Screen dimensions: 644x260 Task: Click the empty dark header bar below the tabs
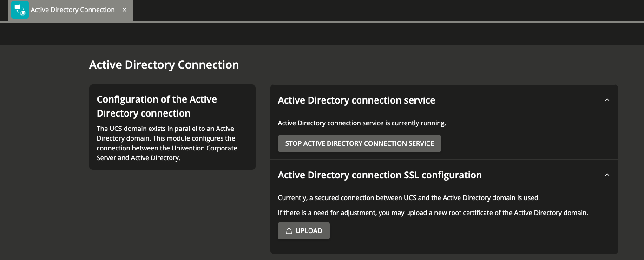[322, 33]
